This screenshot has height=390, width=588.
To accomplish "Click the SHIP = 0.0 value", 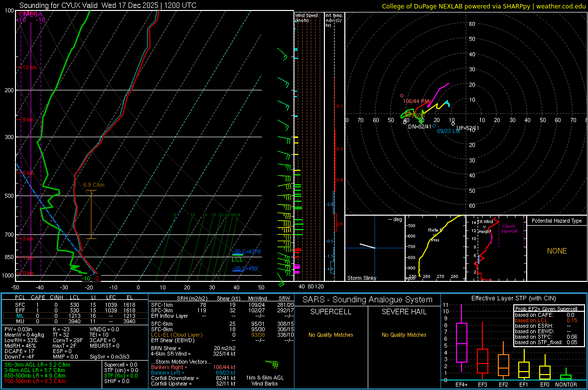I will pyautogui.click(x=117, y=381).
